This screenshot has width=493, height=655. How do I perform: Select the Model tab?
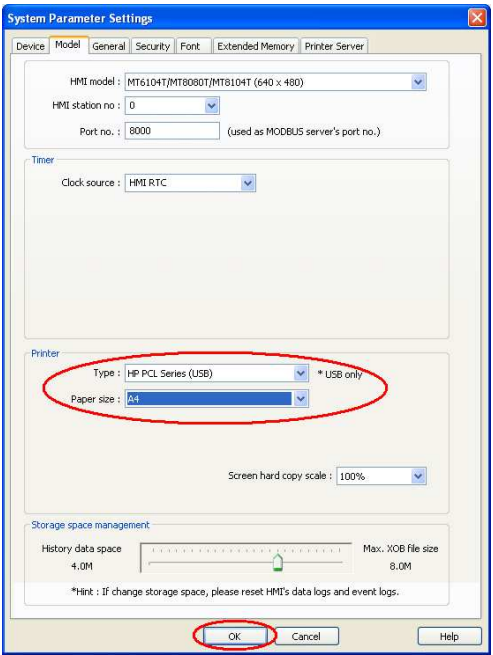point(68,45)
